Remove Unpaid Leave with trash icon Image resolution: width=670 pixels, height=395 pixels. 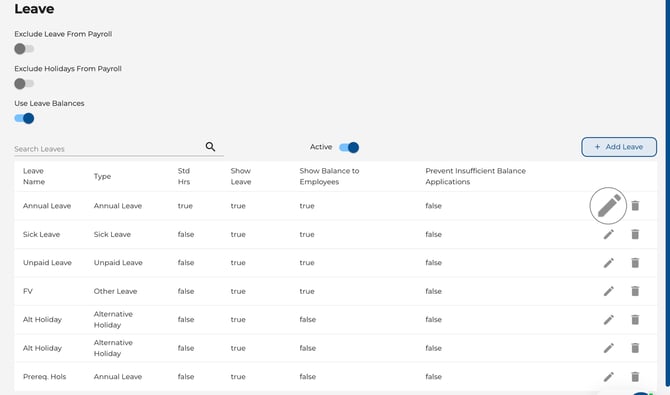click(635, 262)
